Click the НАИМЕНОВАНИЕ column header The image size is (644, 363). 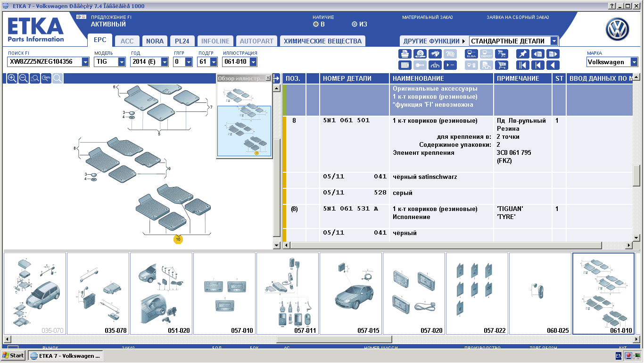pos(442,78)
